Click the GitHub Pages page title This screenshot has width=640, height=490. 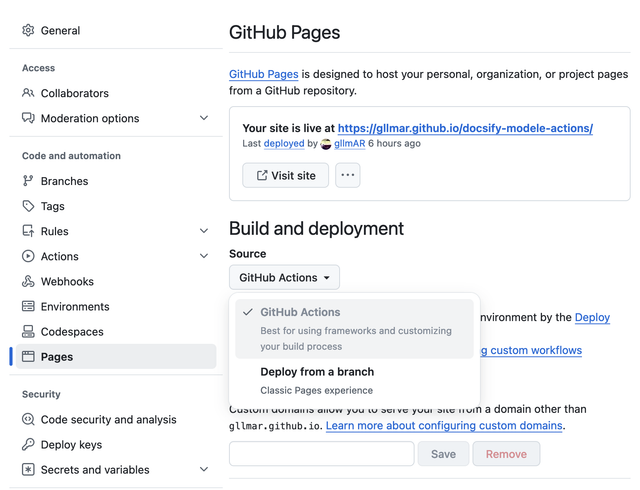pyautogui.click(x=284, y=33)
